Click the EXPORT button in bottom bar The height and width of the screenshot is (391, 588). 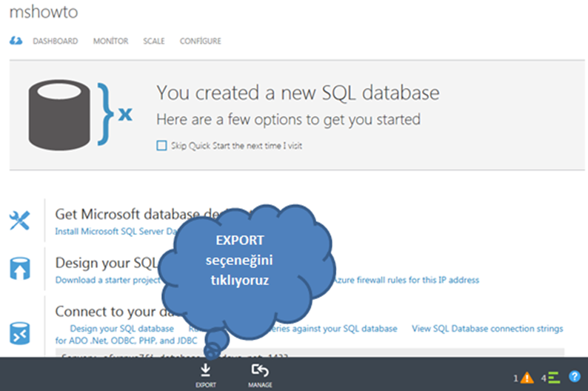point(205,375)
